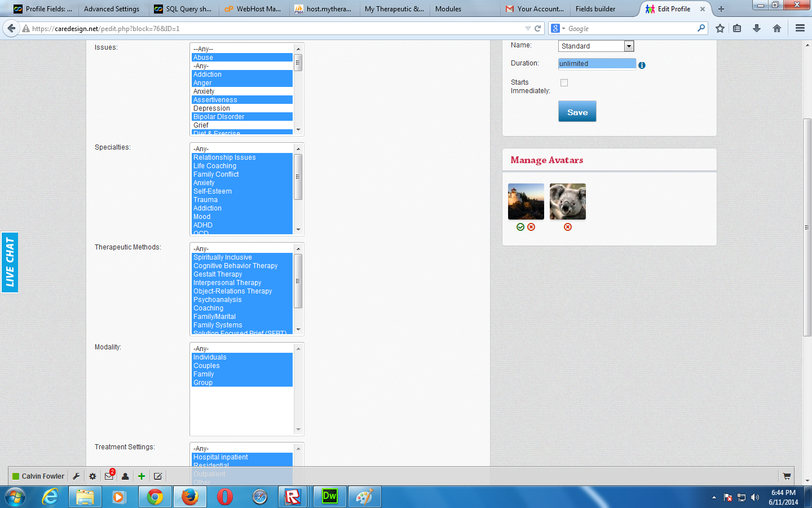
Task: Click the green plus icon in bottom toolbar
Action: click(142, 476)
